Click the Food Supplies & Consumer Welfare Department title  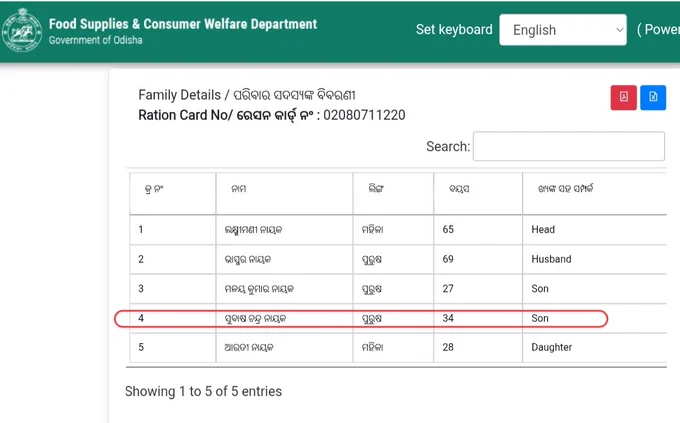183,24
